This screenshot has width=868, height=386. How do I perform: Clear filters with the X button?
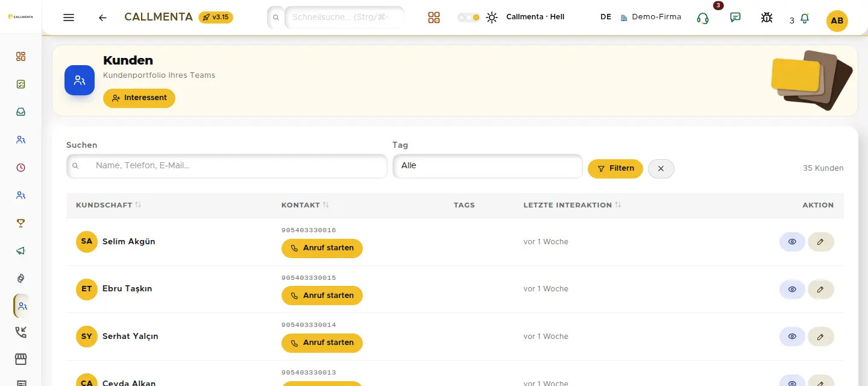click(661, 169)
